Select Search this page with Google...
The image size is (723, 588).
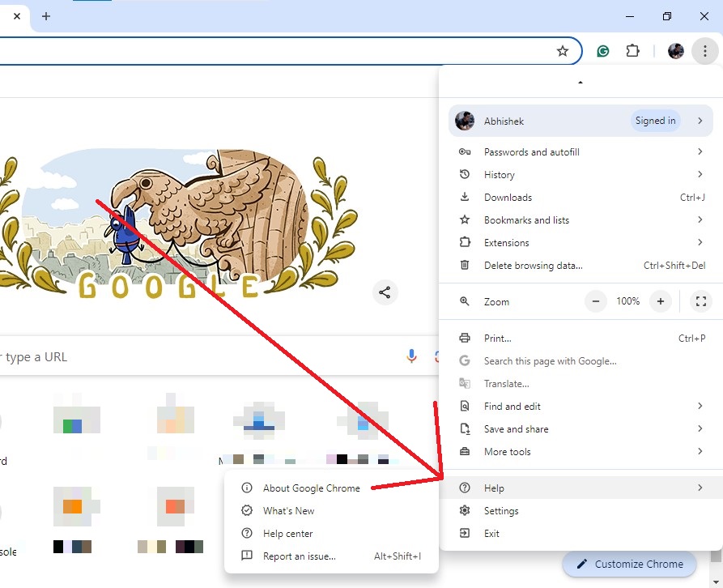pyautogui.click(x=581, y=360)
